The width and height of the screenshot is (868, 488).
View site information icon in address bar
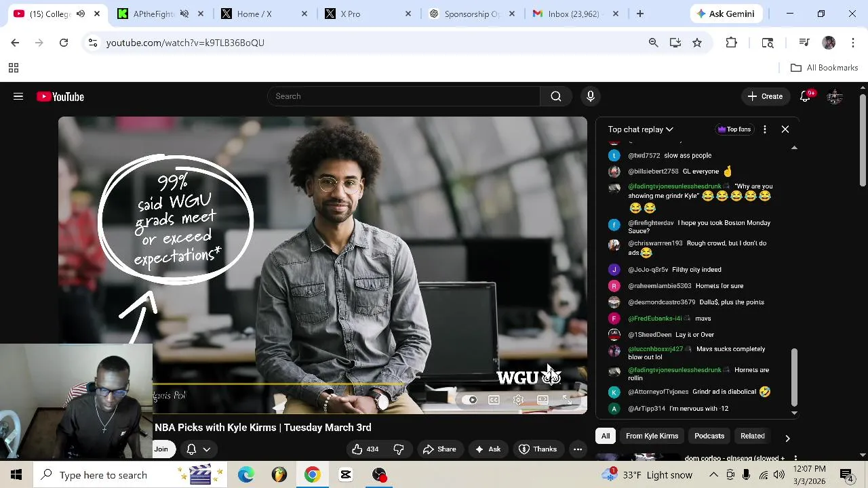coord(93,43)
